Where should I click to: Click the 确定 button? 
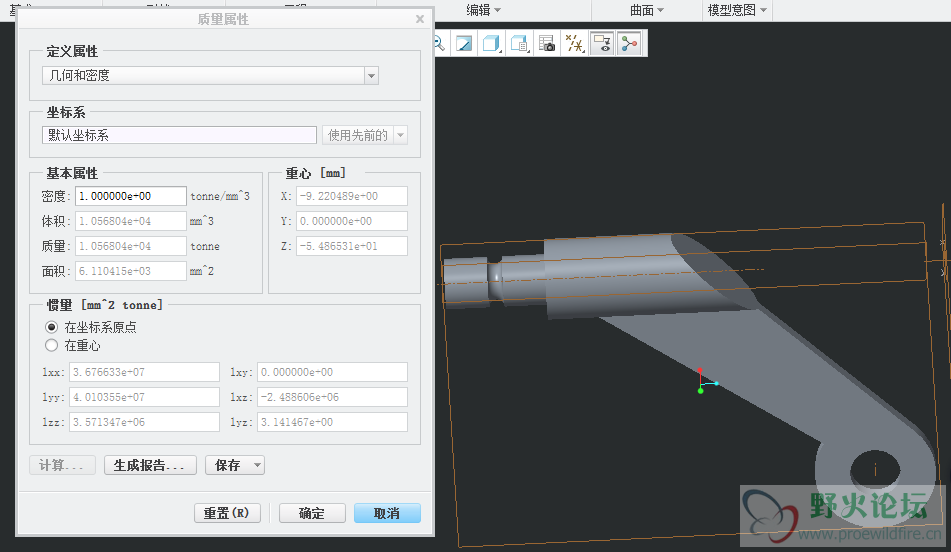point(312,513)
